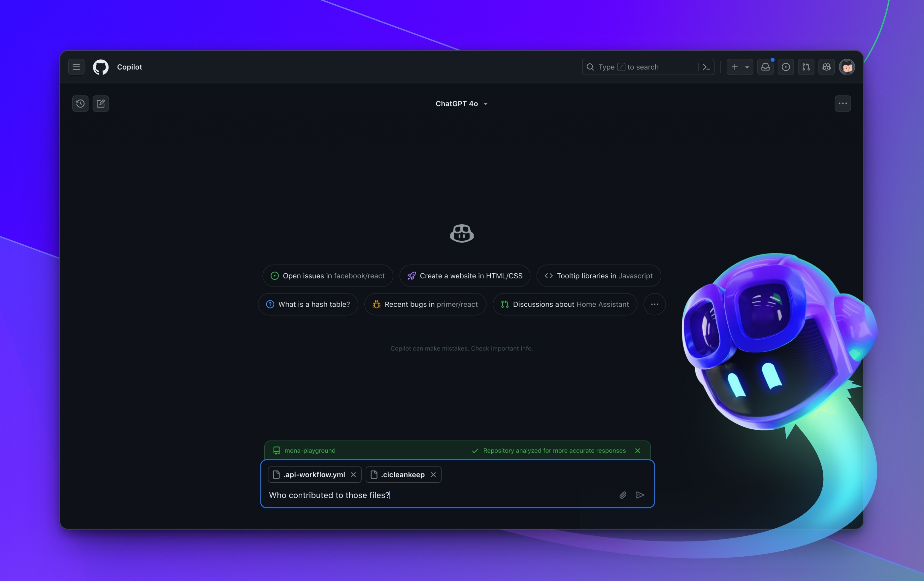Screen dimensions: 924x581
Task: Click the send message arrow icon
Action: (640, 495)
